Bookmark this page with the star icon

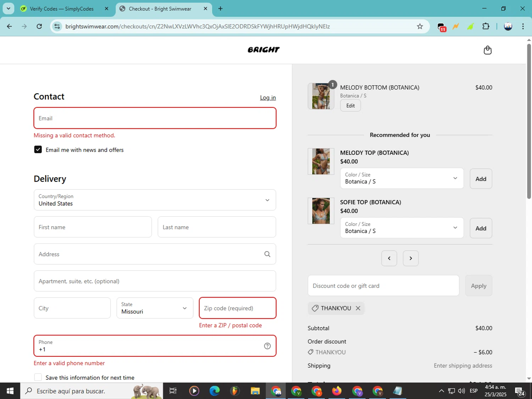(x=420, y=26)
